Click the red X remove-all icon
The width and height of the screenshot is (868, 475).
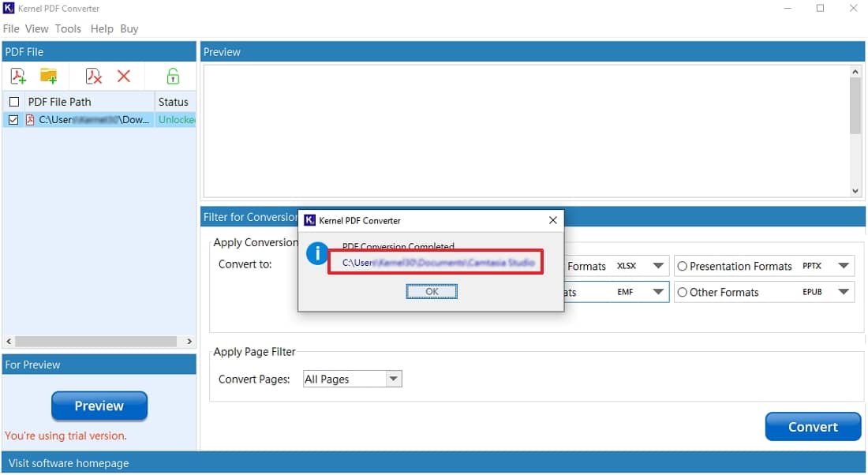[124, 76]
